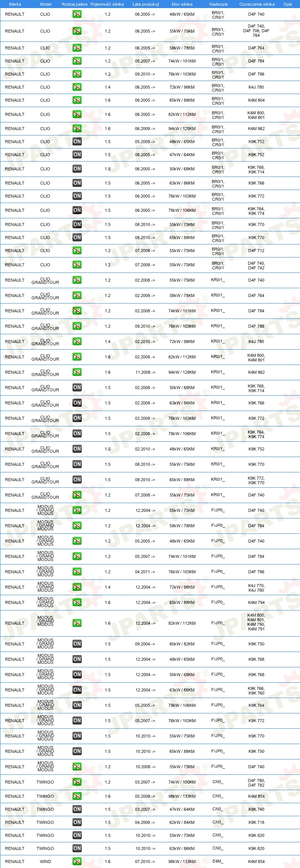Click the D4F 780, D4F 782 engine cell
Viewport: 300px width, 868px height.
pos(256,783)
